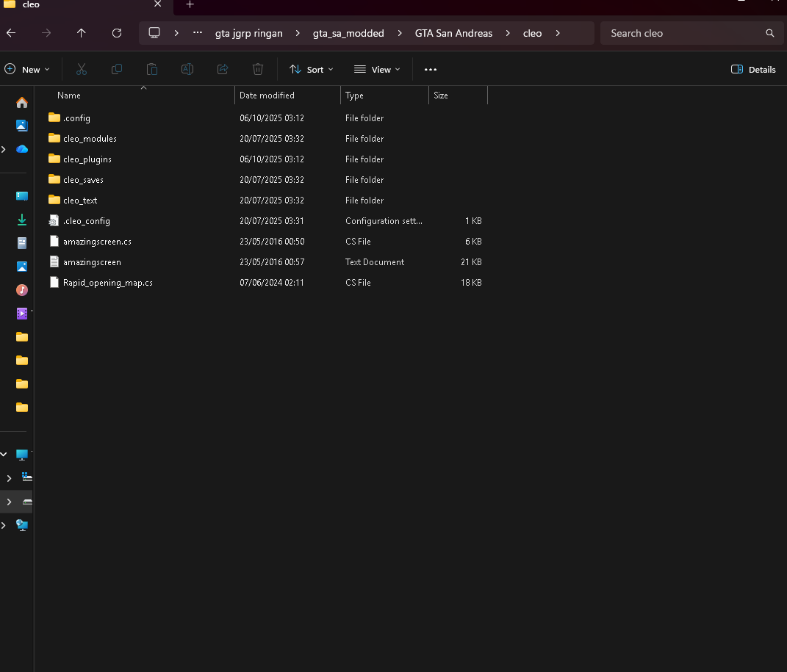This screenshot has width=787, height=672.
Task: Open Home in the navigation pane
Action: click(21, 102)
